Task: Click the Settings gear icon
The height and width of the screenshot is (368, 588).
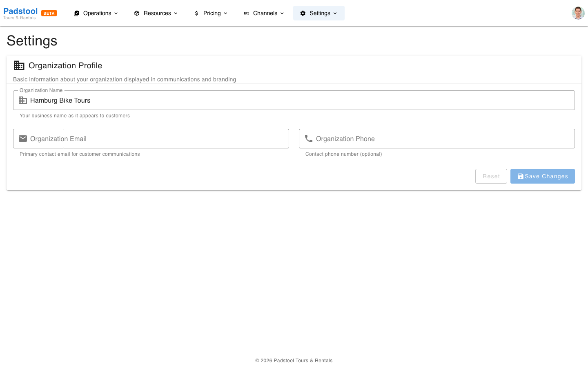Action: pyautogui.click(x=303, y=13)
